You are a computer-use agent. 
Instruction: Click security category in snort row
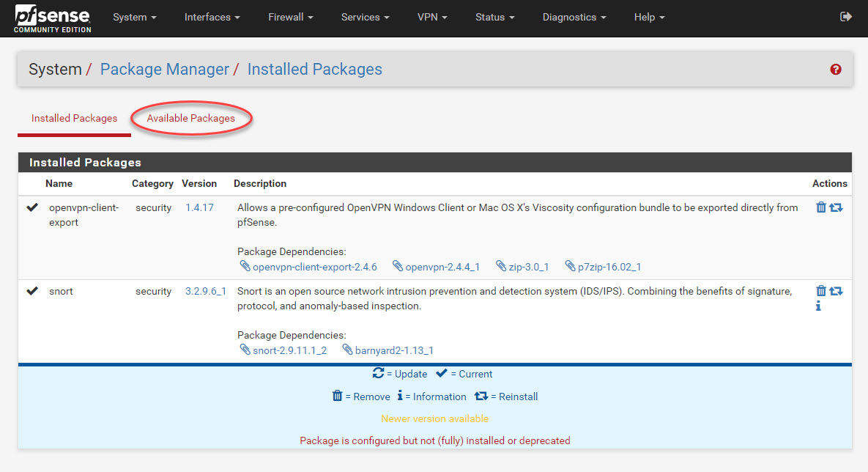153,292
